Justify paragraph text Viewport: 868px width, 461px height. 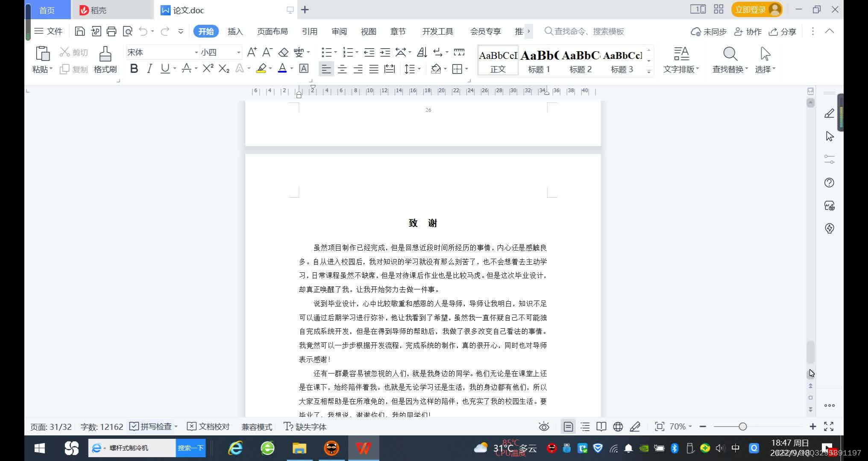(374, 69)
